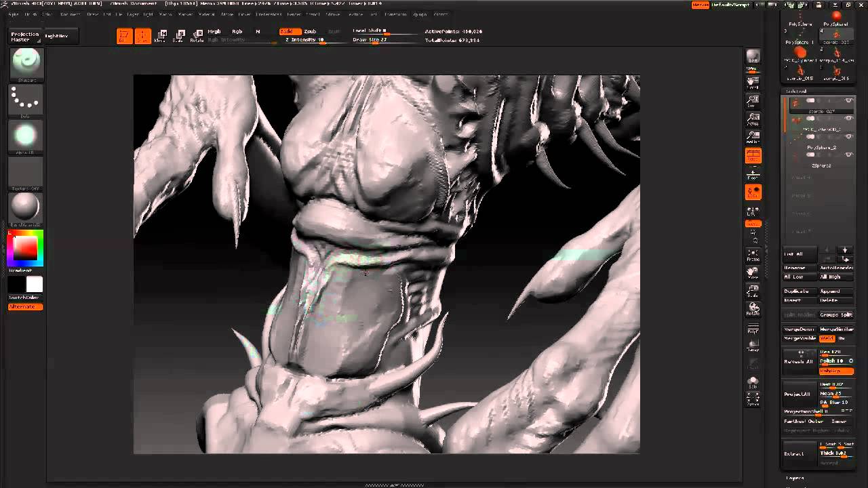868x488 pixels.
Task: Toggle the PolyF polyframe icon
Action: [x=753, y=328]
